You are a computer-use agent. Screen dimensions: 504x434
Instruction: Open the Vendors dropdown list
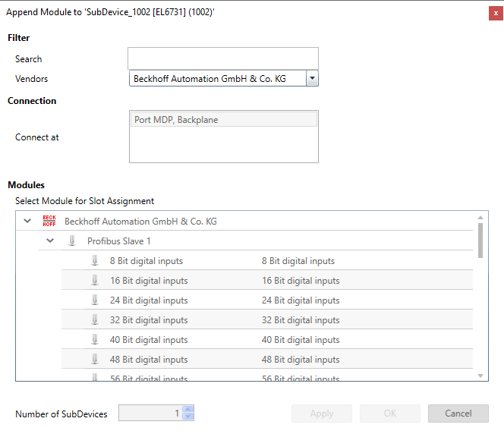point(311,79)
